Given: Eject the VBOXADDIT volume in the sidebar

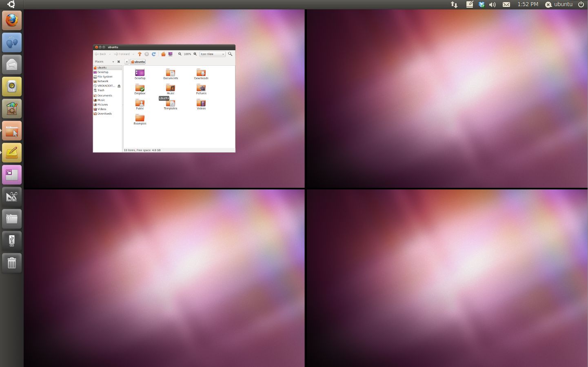Looking at the screenshot, I should point(119,86).
